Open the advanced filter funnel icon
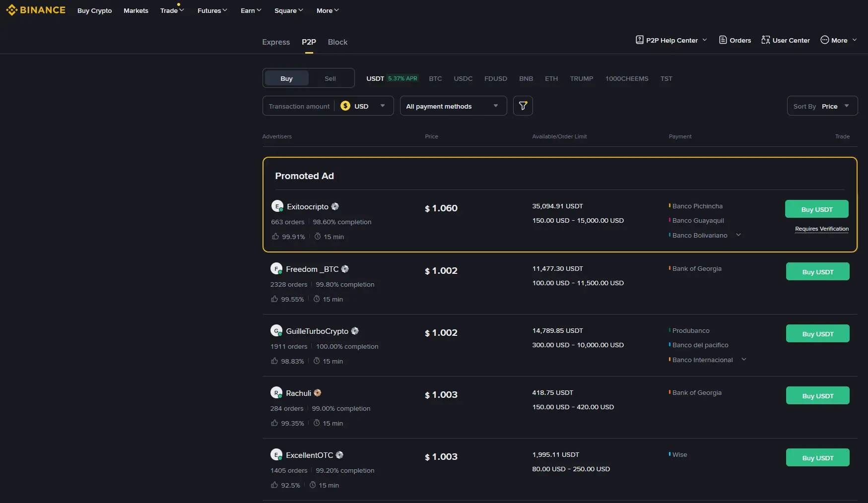 pos(523,106)
